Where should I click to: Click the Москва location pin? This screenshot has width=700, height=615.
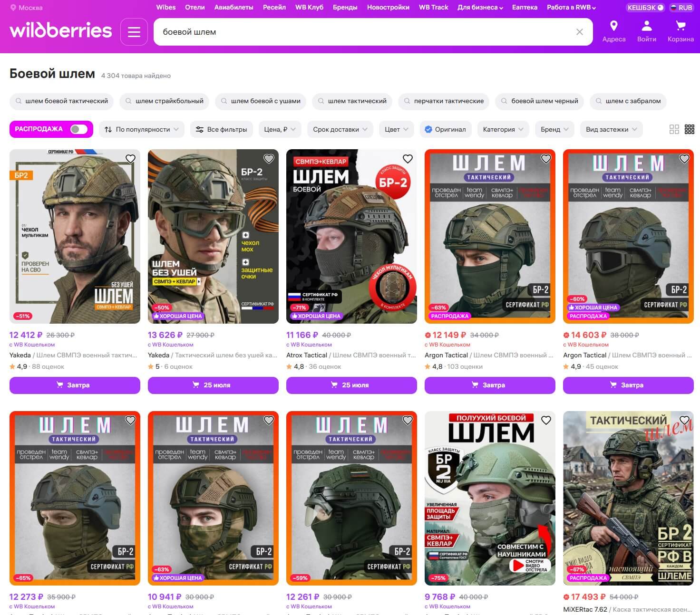pos(13,8)
